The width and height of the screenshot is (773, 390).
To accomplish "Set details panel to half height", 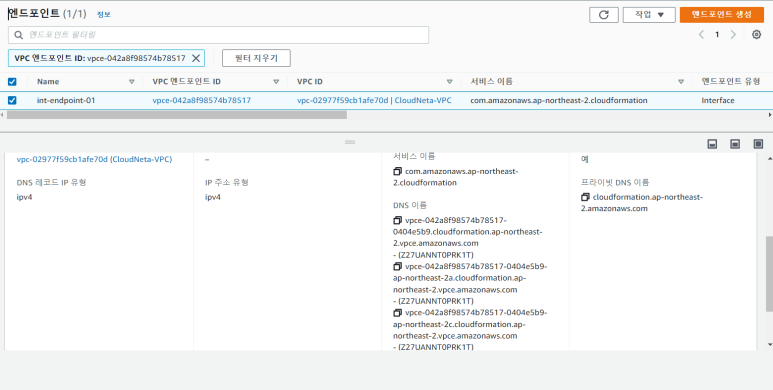I will point(735,144).
